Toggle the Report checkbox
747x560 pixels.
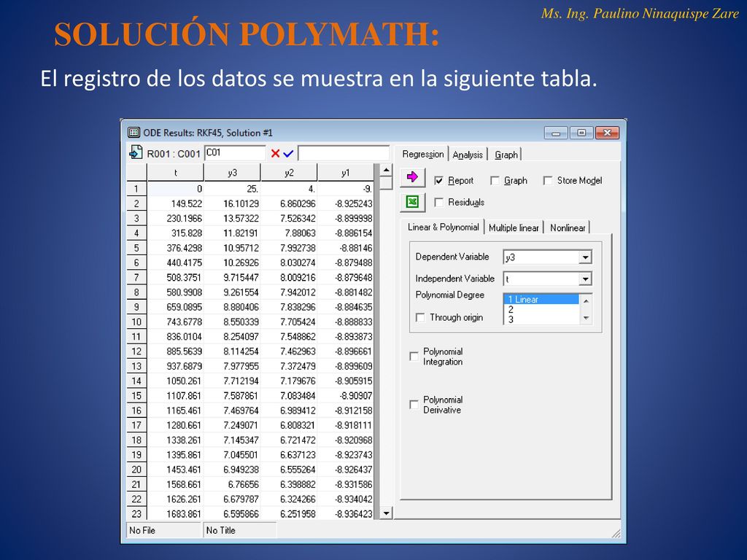coord(438,181)
